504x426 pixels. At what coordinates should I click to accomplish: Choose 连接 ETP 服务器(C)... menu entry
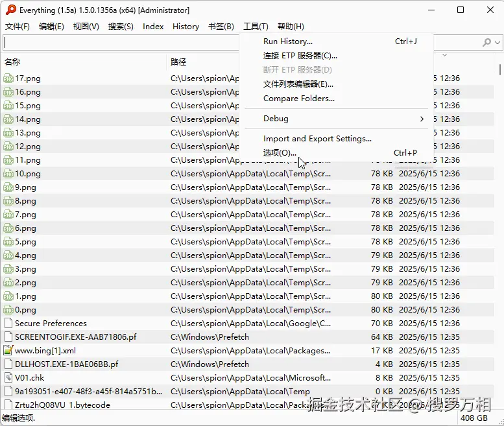(336, 56)
